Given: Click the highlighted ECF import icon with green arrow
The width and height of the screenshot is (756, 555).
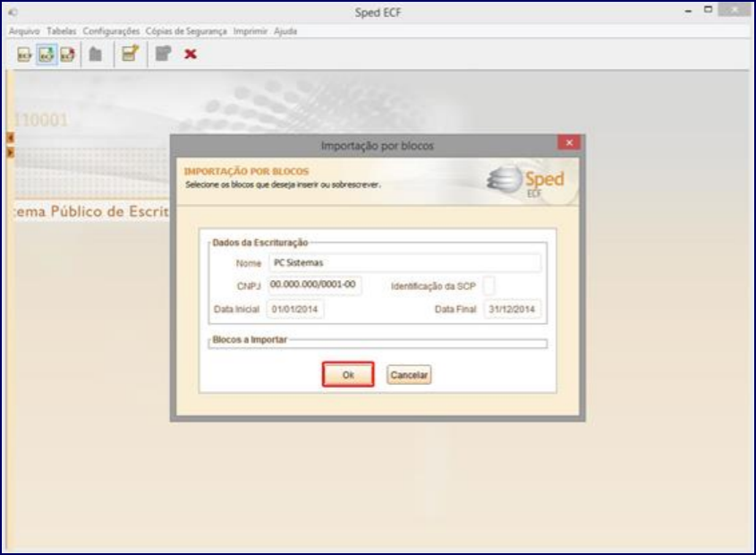Looking at the screenshot, I should (47, 55).
